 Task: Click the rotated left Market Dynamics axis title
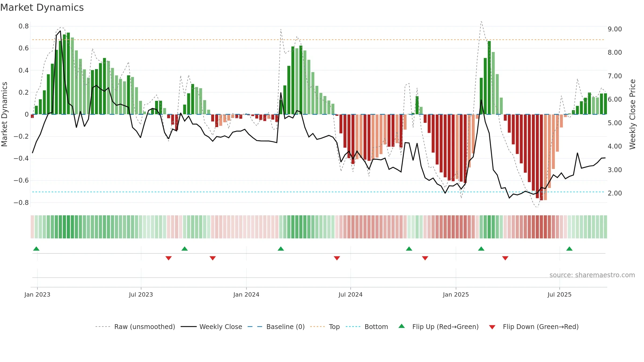(x=4, y=114)
